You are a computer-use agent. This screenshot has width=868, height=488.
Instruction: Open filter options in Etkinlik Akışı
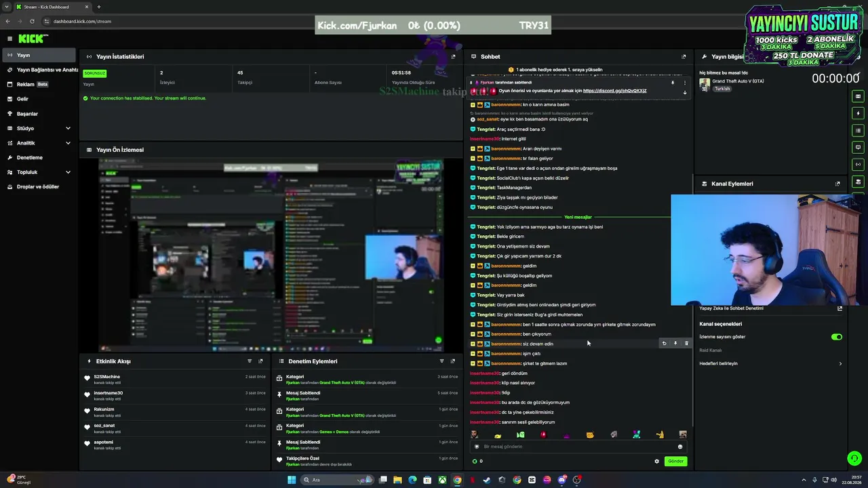click(250, 361)
